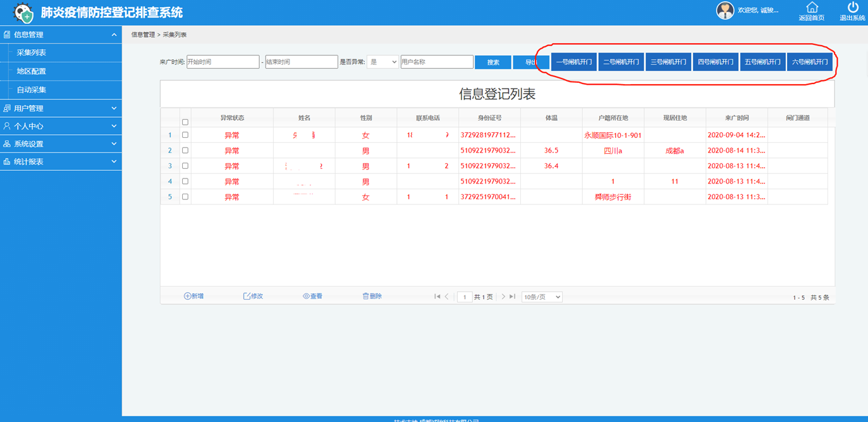Click the 开始时间 start time field
Screen dimensions: 868x422
pos(223,62)
